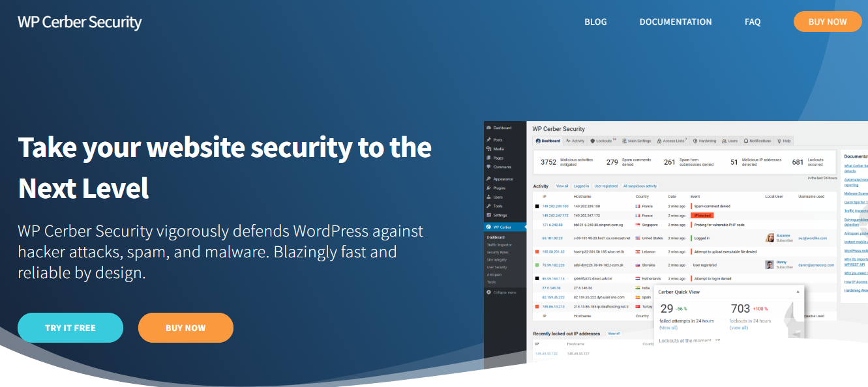Click View all filter next to Activity

pos(562,186)
